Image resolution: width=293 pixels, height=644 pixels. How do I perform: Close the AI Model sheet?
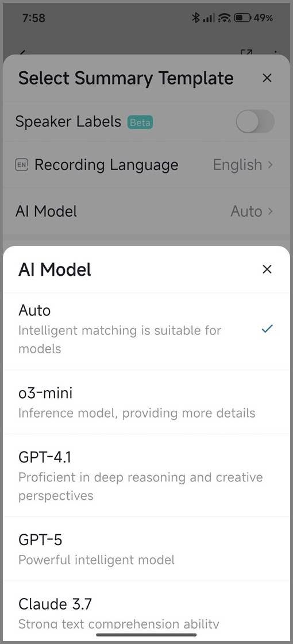click(267, 269)
